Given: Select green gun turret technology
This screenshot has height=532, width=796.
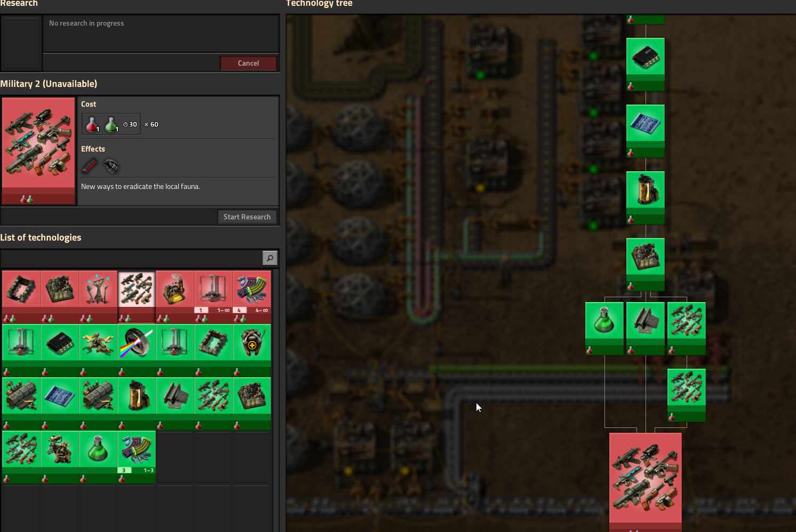Looking at the screenshot, I should [x=60, y=457].
